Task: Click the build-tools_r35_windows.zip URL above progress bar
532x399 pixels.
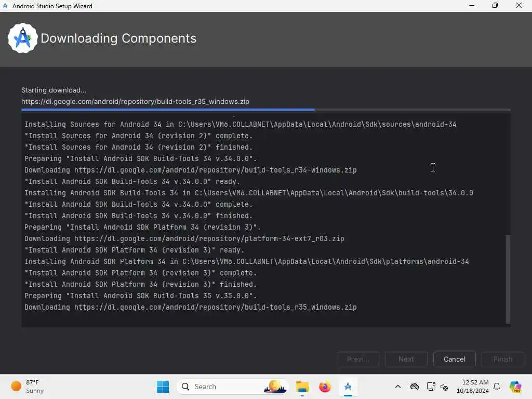Action: 136,101
